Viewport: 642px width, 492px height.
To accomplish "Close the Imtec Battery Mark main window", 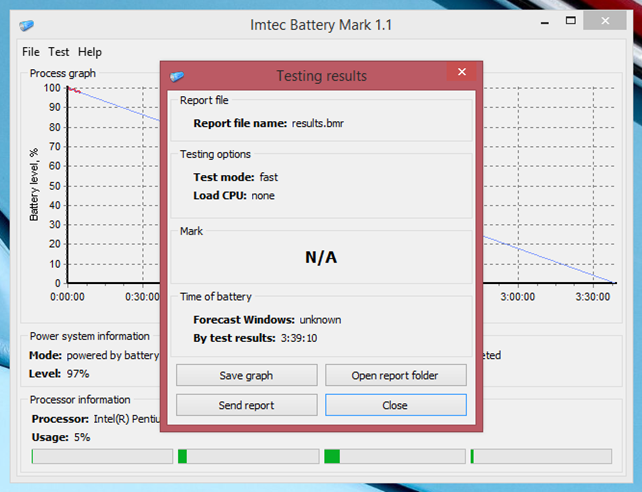I will (605, 21).
